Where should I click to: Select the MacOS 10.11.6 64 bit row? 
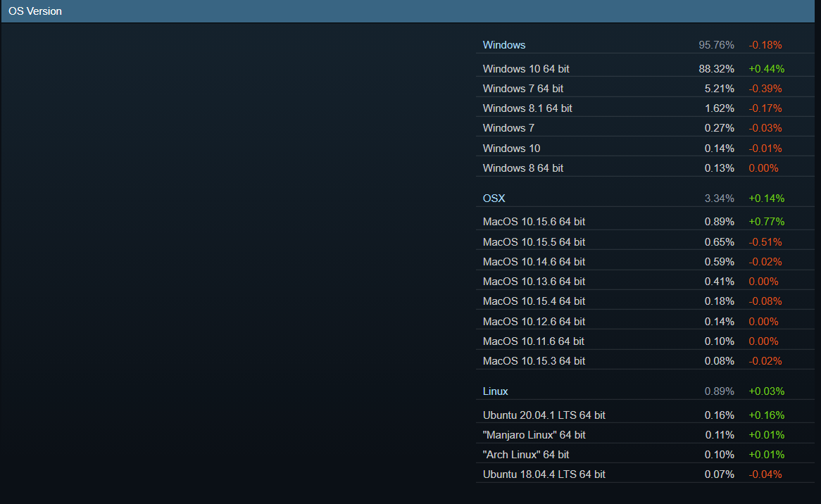click(534, 341)
